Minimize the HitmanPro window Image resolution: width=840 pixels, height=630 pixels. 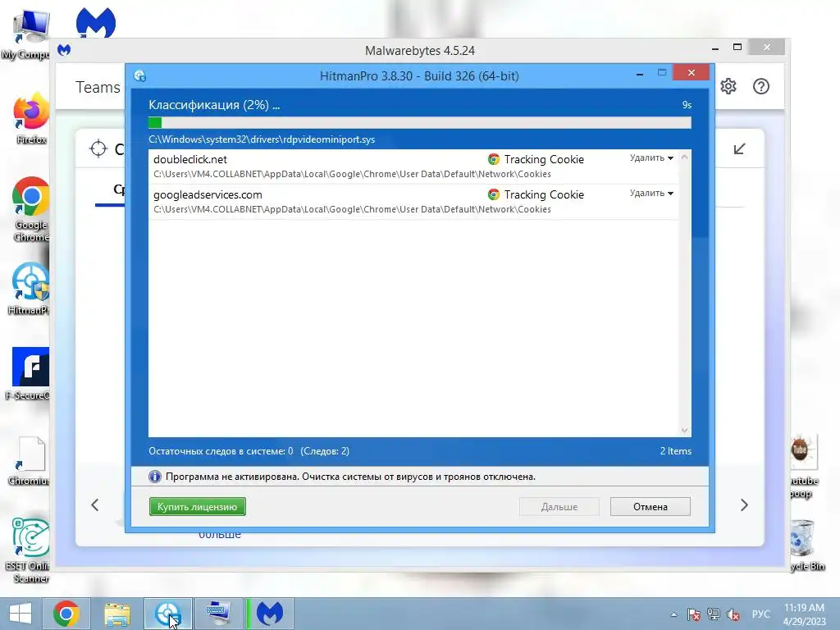pos(640,73)
